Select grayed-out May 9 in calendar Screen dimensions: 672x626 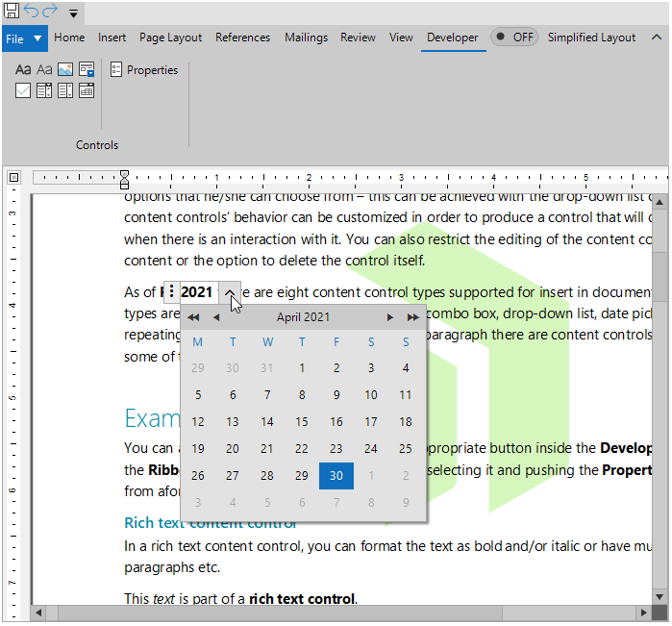[406, 503]
